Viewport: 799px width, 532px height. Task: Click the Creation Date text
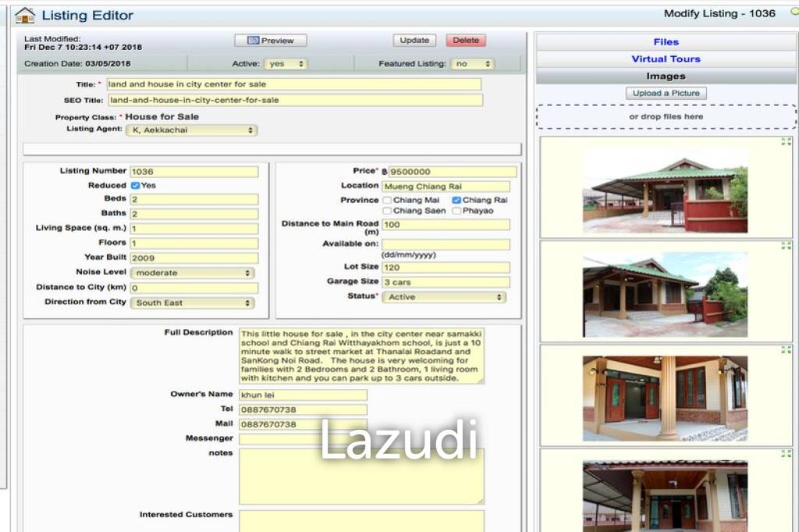tap(77, 64)
